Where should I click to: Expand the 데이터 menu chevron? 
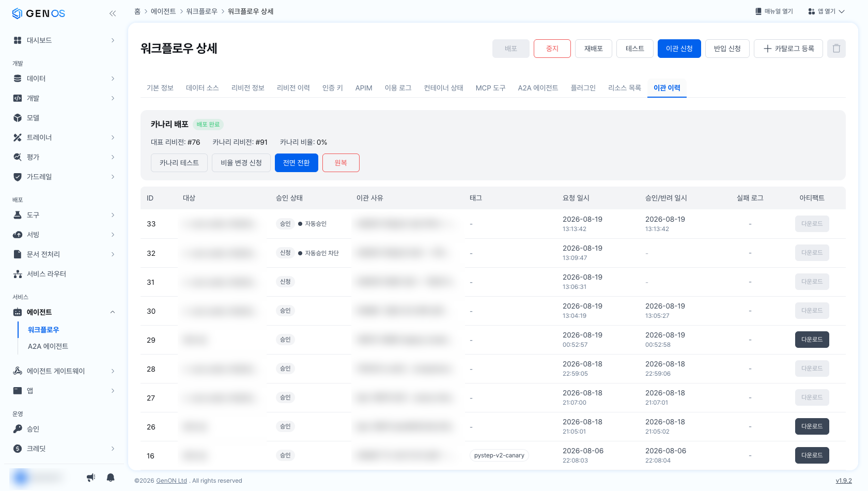click(x=113, y=79)
